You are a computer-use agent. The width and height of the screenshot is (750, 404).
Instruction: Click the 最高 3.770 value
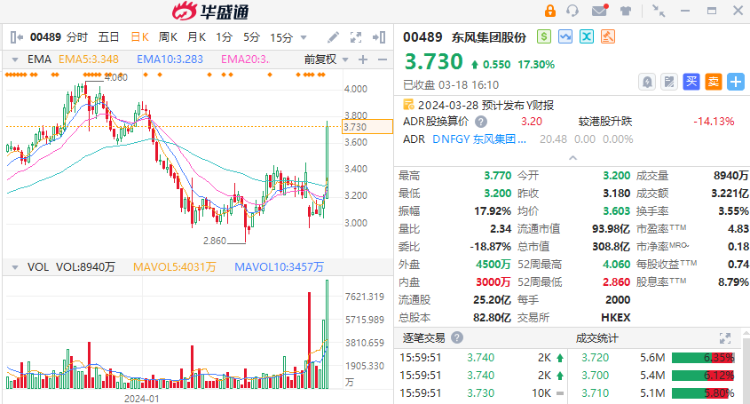coord(497,175)
